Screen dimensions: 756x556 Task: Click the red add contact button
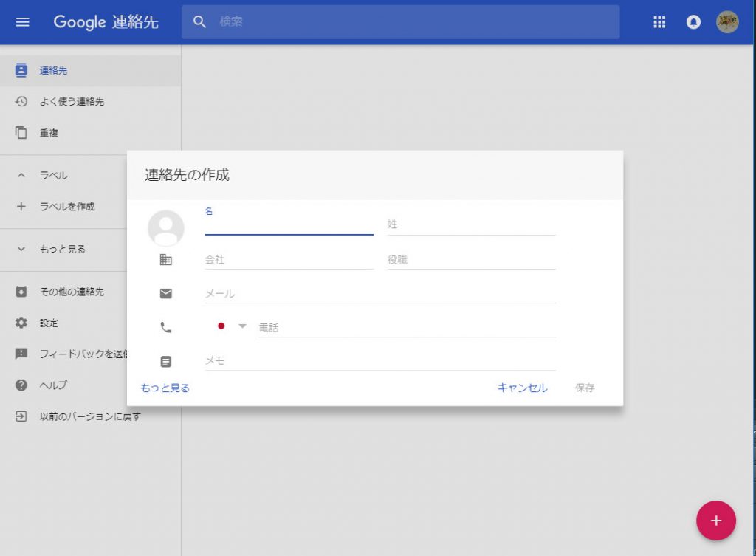coord(716,521)
